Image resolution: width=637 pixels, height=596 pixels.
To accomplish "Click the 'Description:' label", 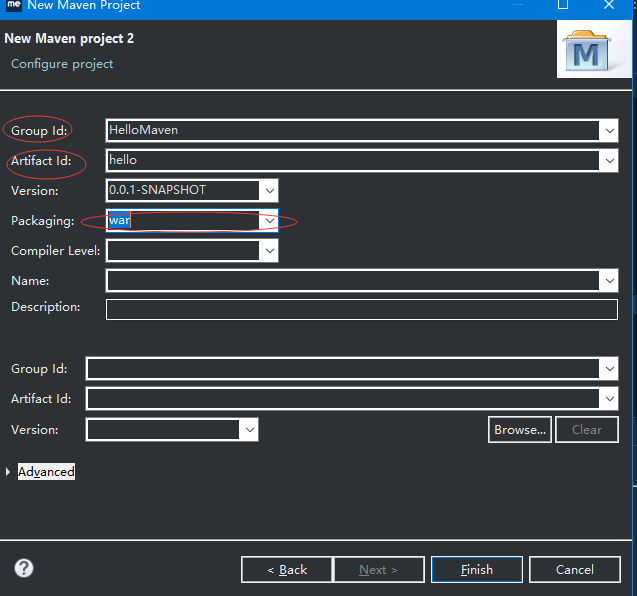I will [46, 307].
